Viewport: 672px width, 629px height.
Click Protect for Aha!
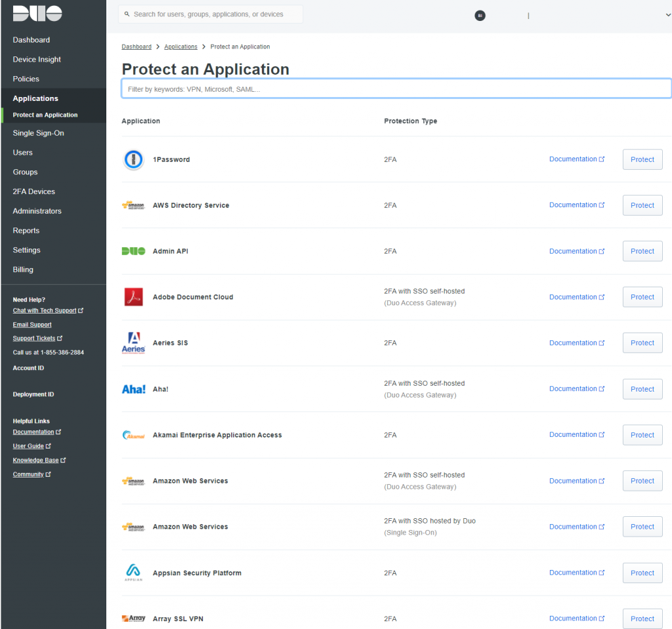[x=642, y=389]
